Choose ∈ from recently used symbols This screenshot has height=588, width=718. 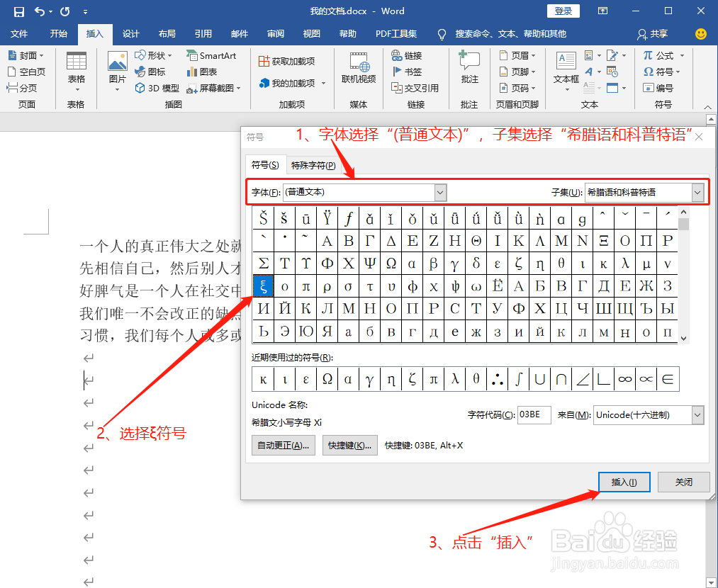pyautogui.click(x=668, y=379)
